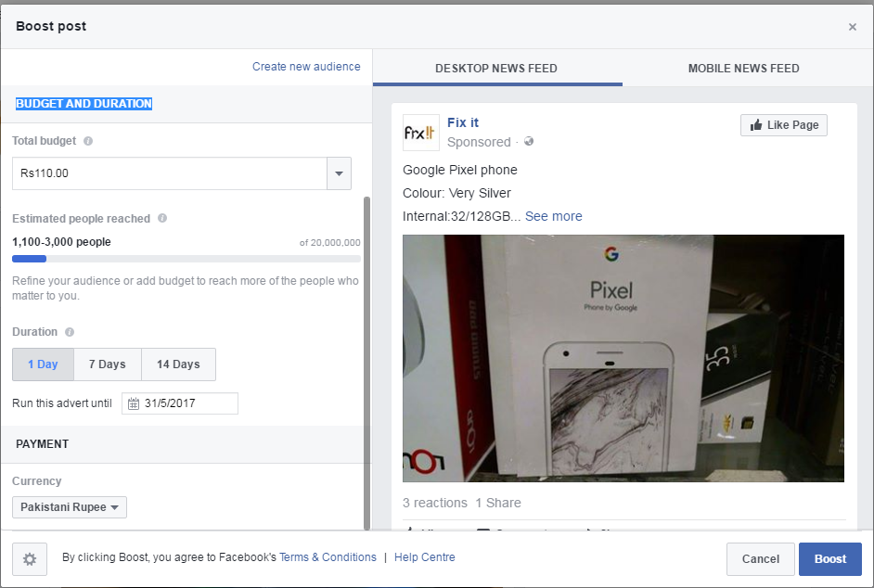Click the Fix it page name
The image size is (874, 588).
pyautogui.click(x=463, y=122)
